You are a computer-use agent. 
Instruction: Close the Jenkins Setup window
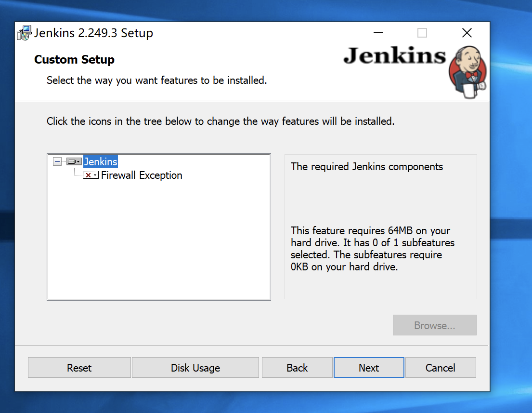(x=467, y=33)
